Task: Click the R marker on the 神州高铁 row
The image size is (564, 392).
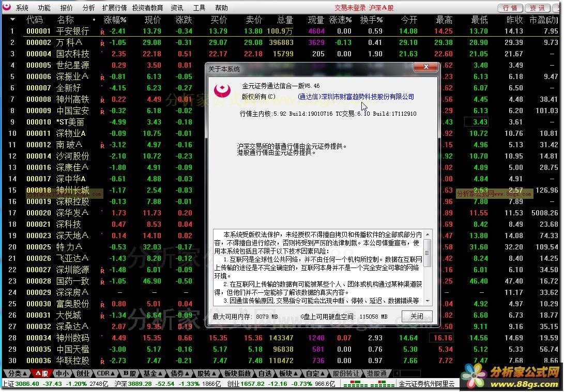Action: [102, 101]
